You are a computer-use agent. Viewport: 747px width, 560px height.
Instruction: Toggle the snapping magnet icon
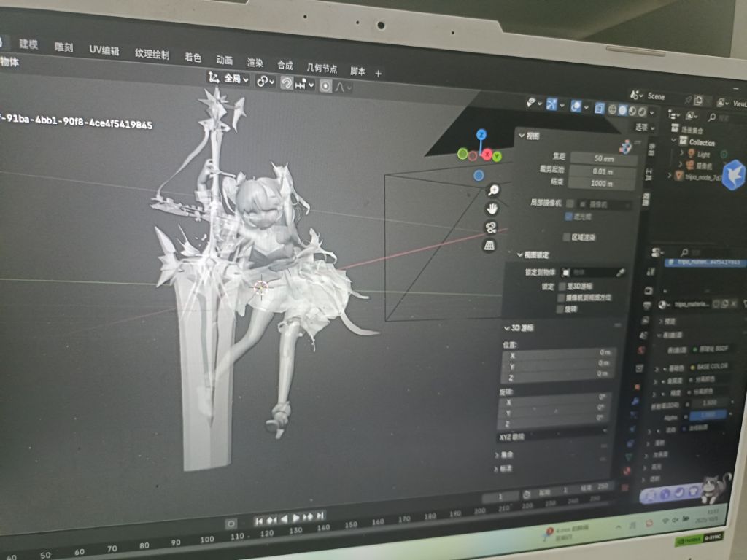[286, 83]
